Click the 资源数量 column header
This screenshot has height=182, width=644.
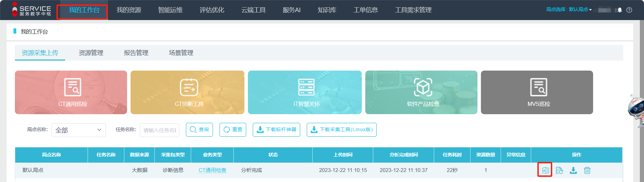tap(485, 155)
